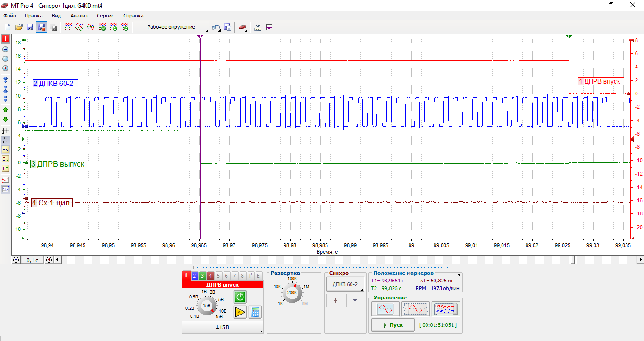
Task: Click the 0,1 с time scale field
Action: click(32, 260)
